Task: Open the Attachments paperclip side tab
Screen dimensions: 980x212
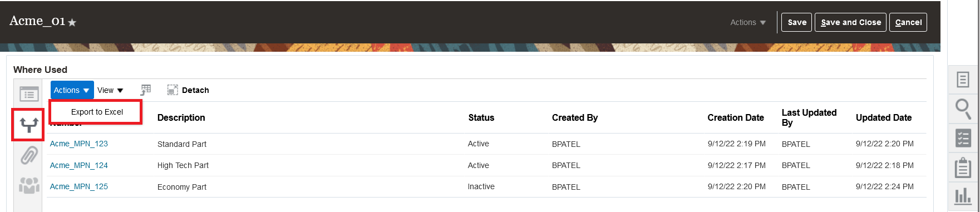Action: pyautogui.click(x=29, y=155)
